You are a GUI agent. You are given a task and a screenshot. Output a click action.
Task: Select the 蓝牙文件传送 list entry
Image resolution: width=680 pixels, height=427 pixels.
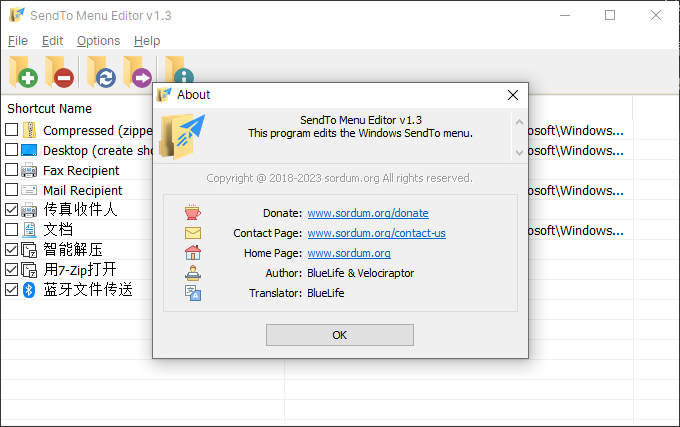pyautogui.click(x=88, y=290)
